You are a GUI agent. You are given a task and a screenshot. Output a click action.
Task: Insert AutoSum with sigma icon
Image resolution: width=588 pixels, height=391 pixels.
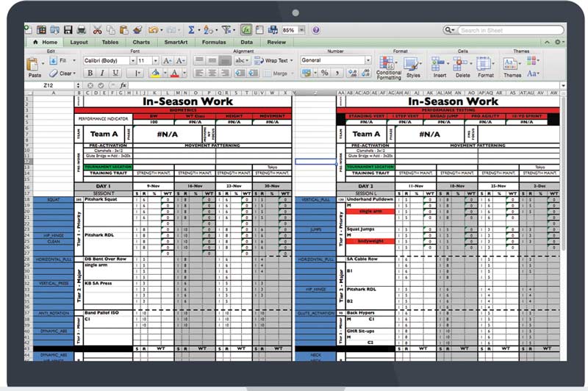(191, 30)
